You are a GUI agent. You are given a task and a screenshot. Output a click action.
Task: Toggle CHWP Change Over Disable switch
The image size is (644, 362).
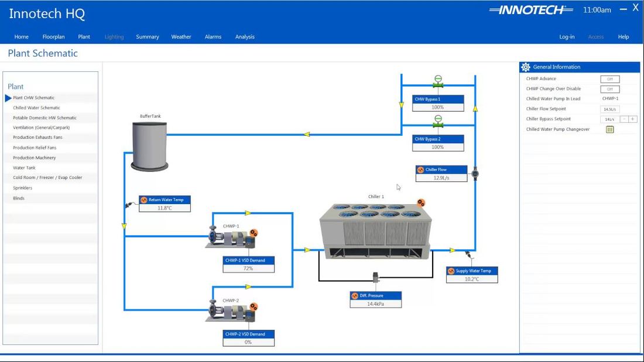click(x=610, y=89)
